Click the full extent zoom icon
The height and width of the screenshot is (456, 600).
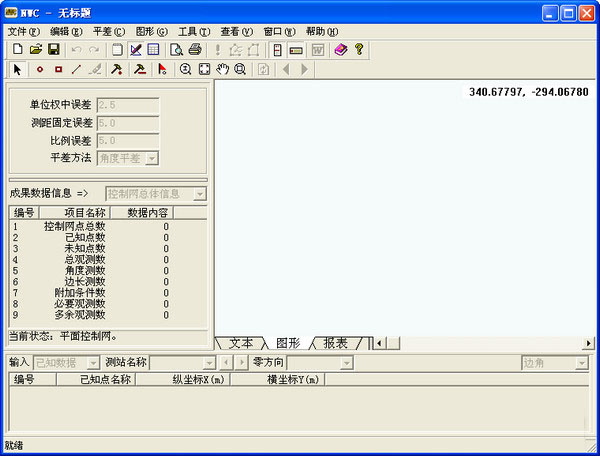click(x=204, y=69)
